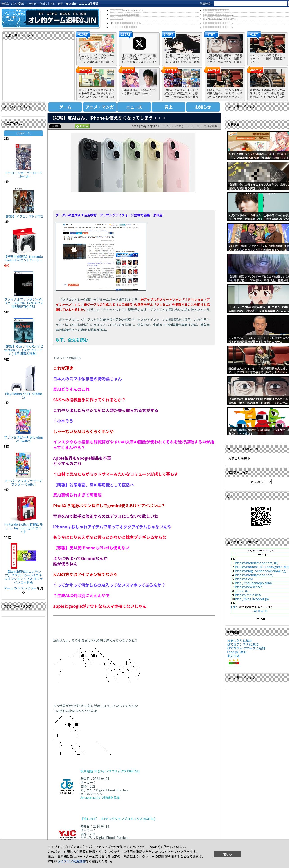Open https://moudamepo.com/10/ in access ranking
This screenshot has height=868, width=289.
coord(257,563)
